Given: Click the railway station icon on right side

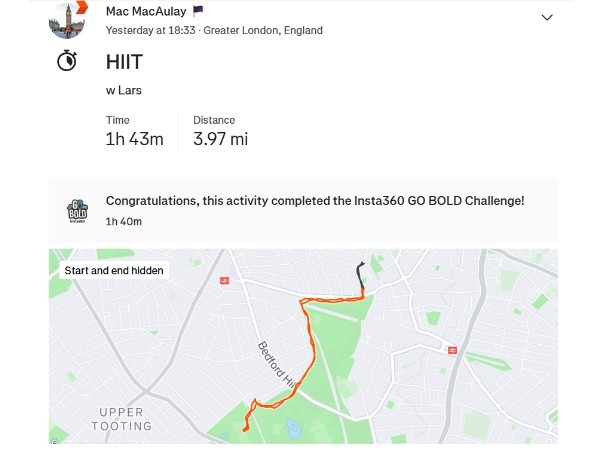Looking at the screenshot, I should 452,350.
